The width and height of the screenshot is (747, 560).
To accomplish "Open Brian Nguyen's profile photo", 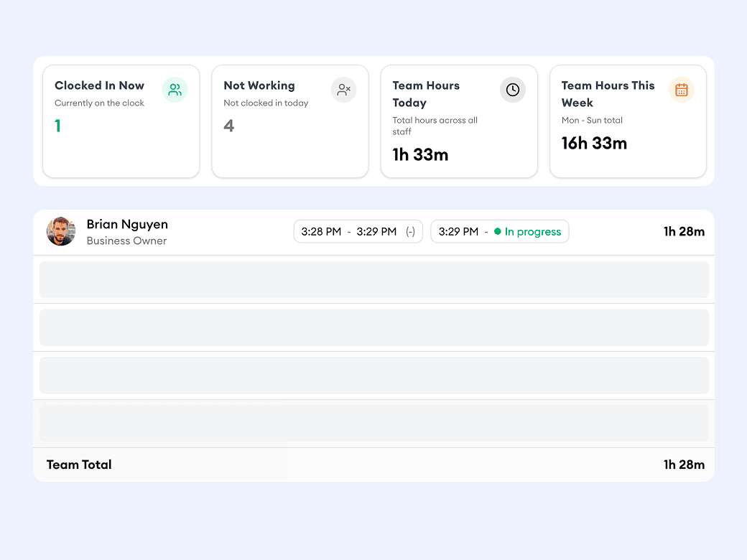I will point(61,231).
